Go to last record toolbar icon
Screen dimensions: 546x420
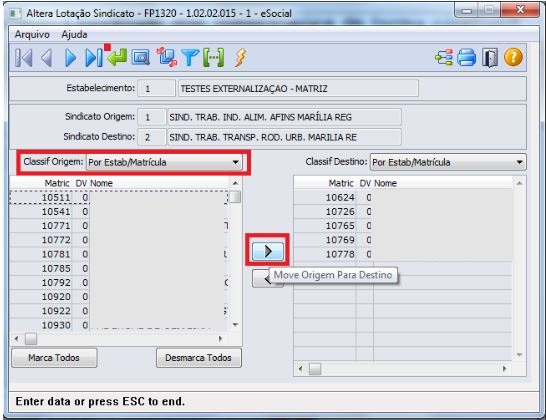[x=94, y=57]
